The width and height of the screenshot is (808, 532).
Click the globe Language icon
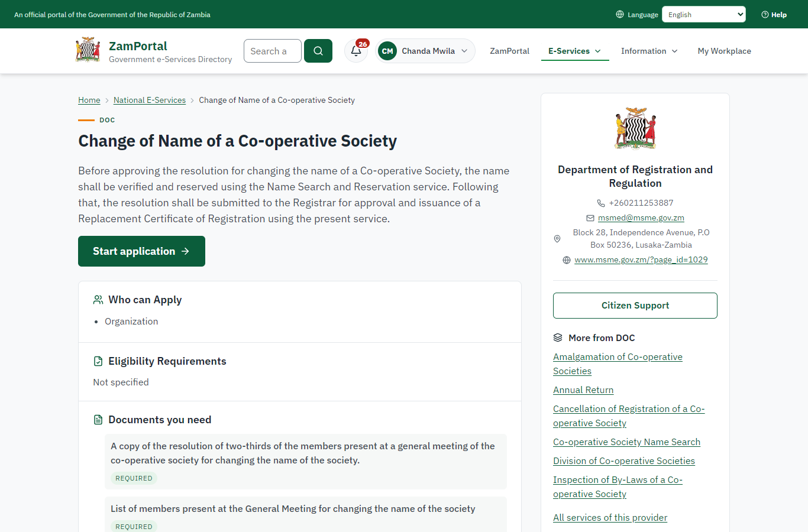[620, 14]
